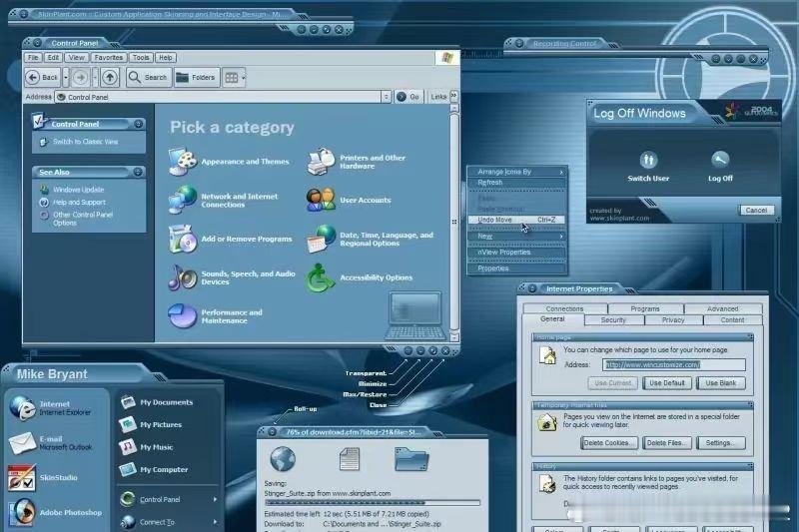Cancel the Log Off Windows dialog

pyautogui.click(x=756, y=210)
